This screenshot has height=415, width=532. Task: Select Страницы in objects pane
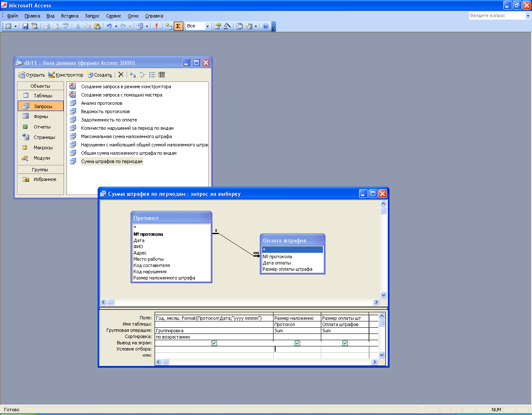41,137
